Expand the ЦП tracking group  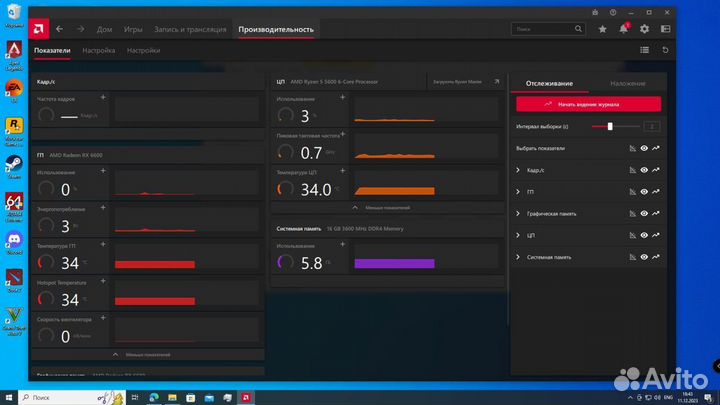[x=518, y=235]
